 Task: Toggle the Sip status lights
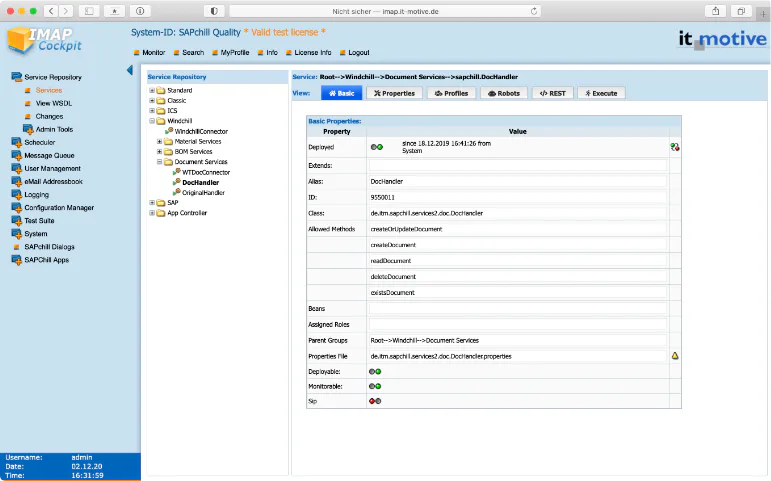click(375, 401)
